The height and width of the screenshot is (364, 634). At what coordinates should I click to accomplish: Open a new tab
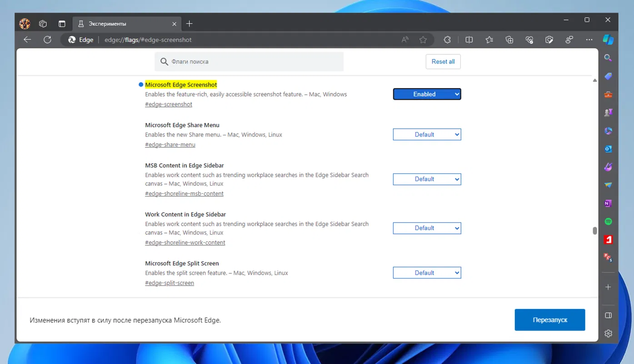point(190,24)
